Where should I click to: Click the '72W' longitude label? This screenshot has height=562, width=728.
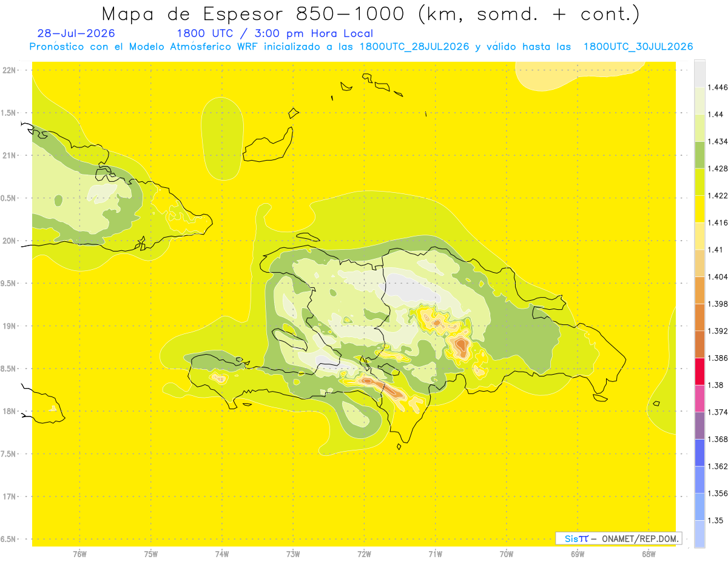point(364,554)
